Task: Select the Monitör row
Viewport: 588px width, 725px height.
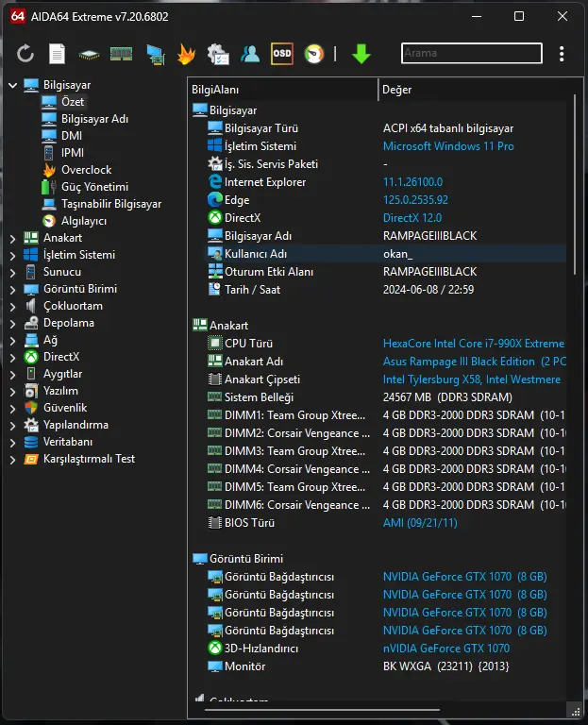Action: [386, 666]
